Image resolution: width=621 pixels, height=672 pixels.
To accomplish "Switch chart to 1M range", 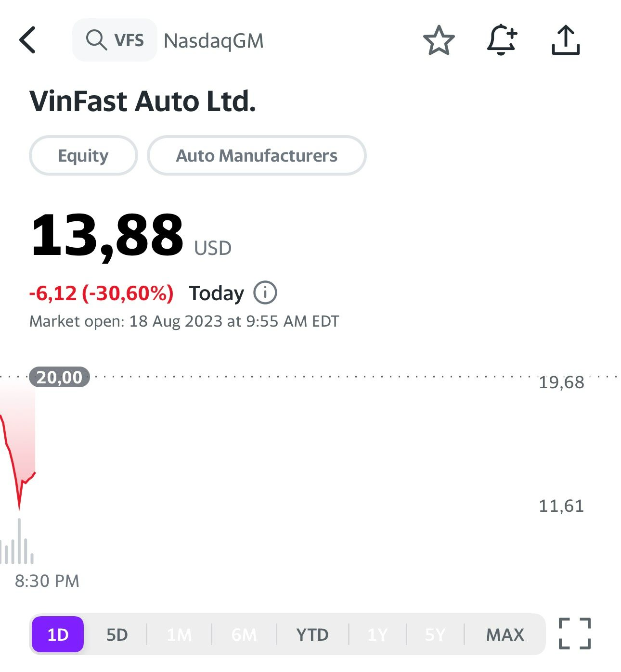I will (x=179, y=634).
